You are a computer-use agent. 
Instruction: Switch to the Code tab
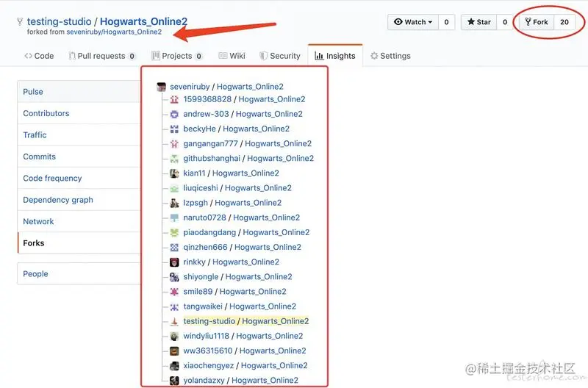pos(39,56)
